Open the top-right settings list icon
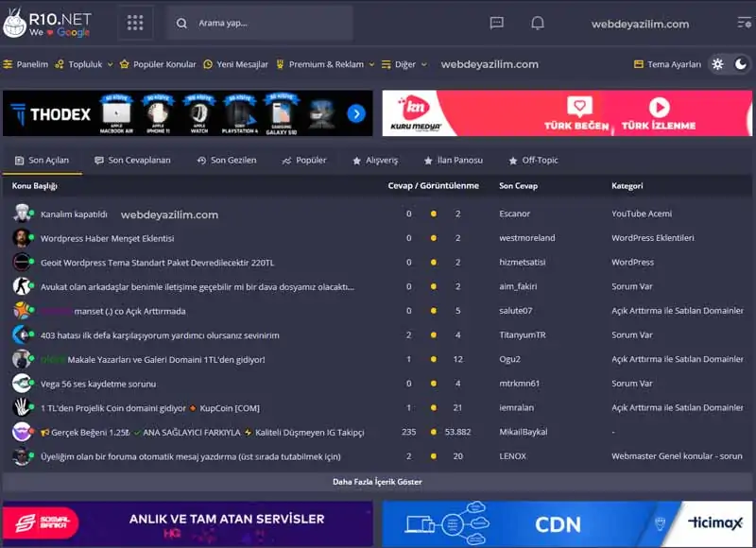This screenshot has width=756, height=548. (744, 23)
